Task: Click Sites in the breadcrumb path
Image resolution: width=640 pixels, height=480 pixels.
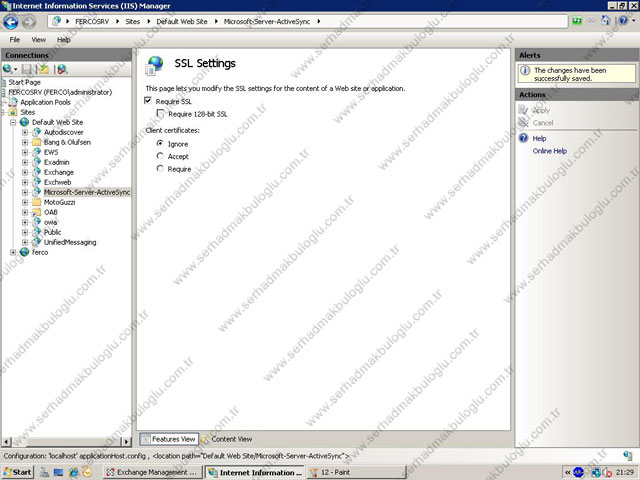Action: pos(133,22)
